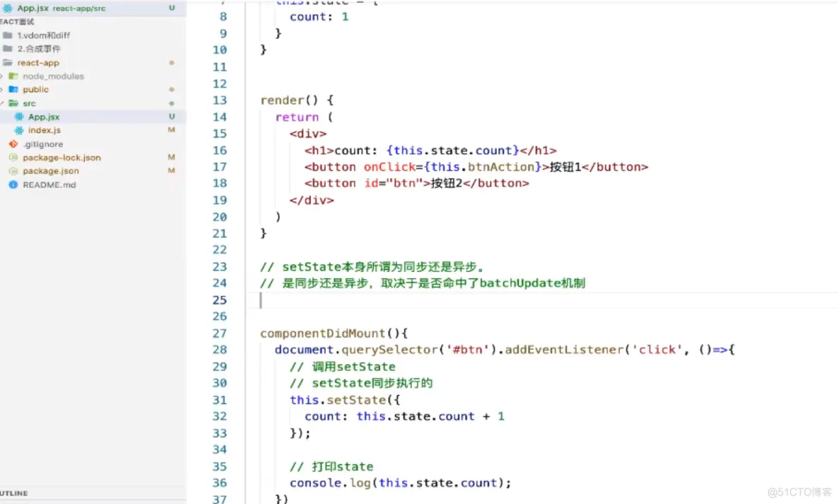This screenshot has width=838, height=504.
Task: Click querySelector on line 28
Action: coord(389,350)
